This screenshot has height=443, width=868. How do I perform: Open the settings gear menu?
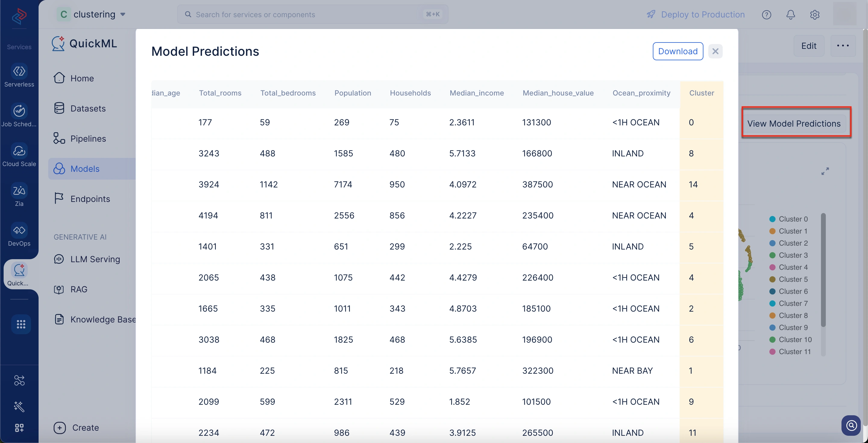click(815, 14)
